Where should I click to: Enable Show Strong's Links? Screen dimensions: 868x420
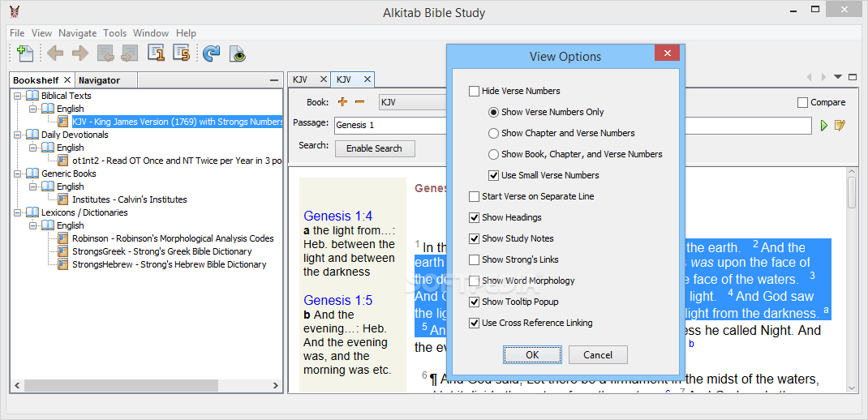pyautogui.click(x=474, y=259)
